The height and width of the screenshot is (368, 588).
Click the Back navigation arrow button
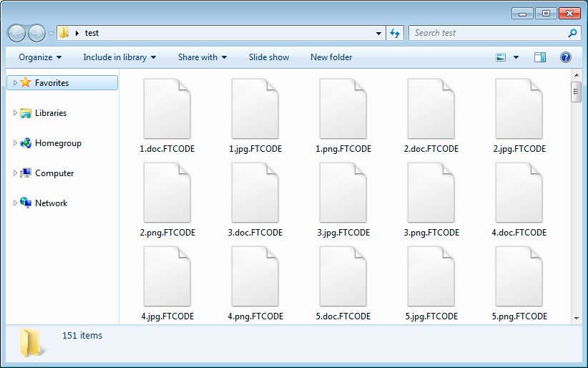[16, 33]
